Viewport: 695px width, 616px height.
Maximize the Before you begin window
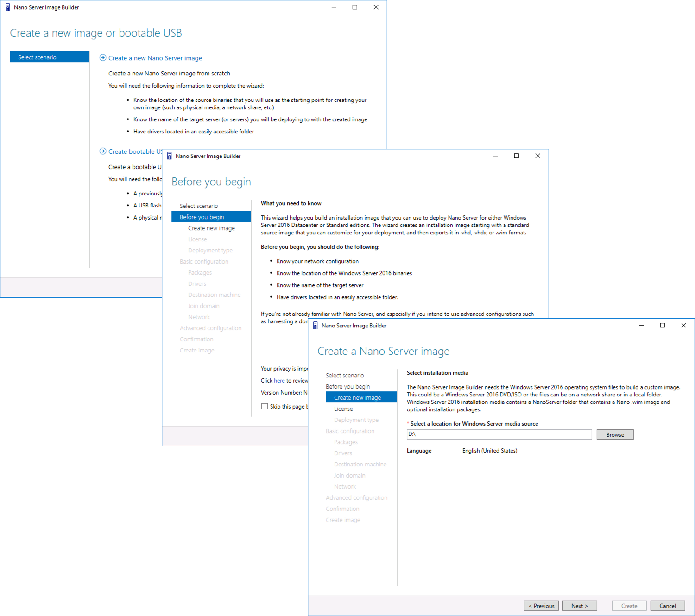click(x=517, y=156)
